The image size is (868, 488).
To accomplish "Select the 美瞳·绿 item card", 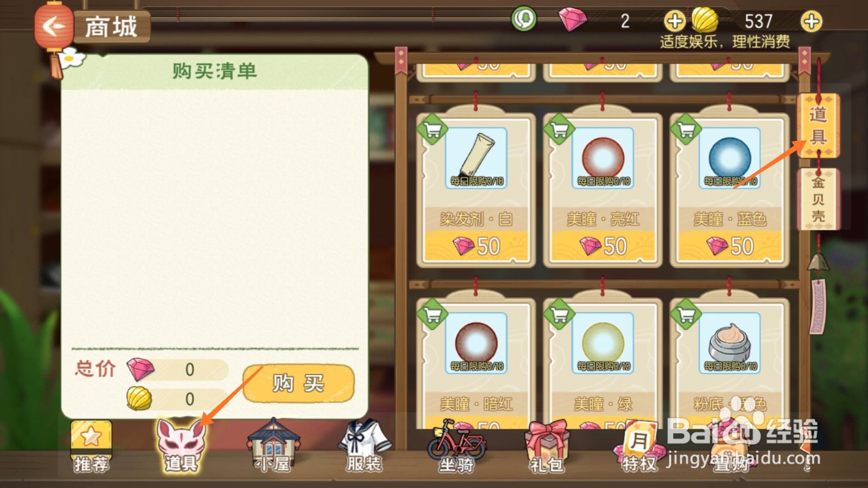I will click(603, 362).
